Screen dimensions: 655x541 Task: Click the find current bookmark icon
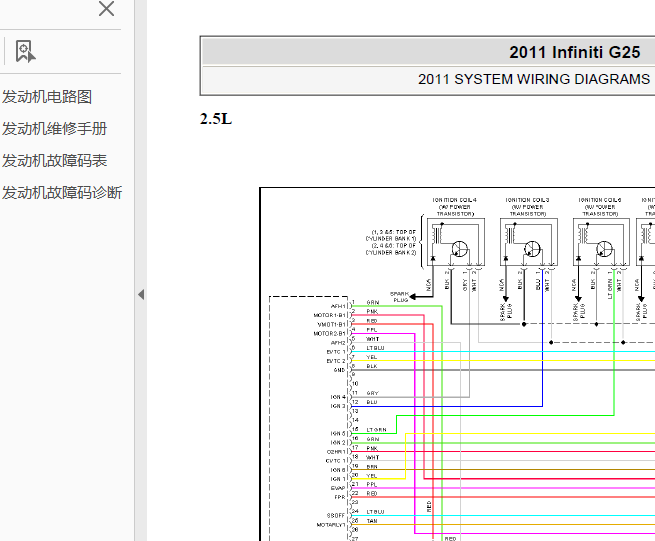[x=25, y=51]
